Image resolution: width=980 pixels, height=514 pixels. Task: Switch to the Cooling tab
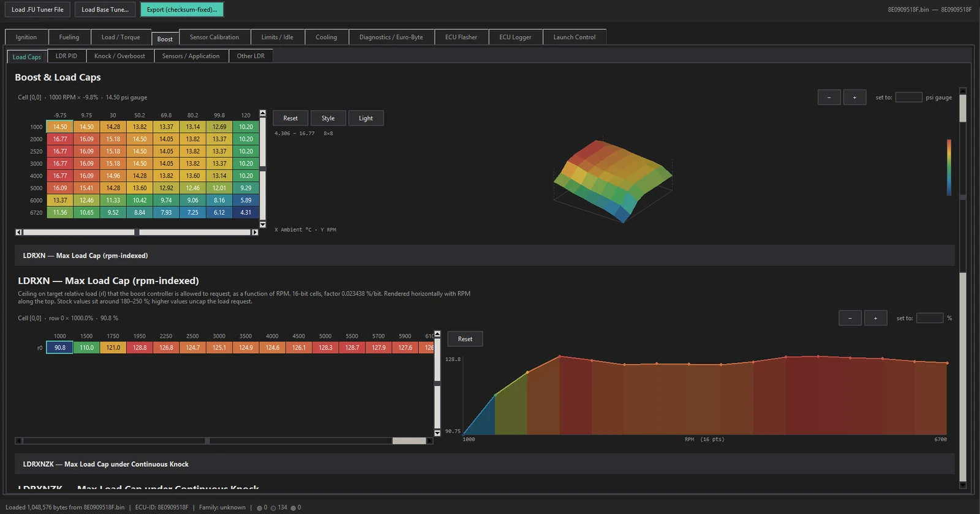point(326,37)
